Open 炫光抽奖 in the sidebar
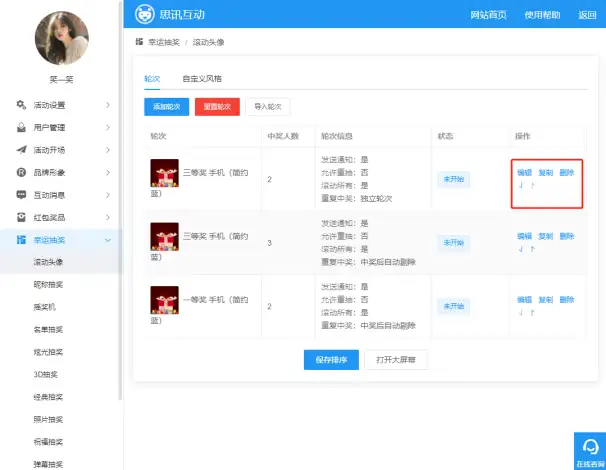The image size is (606, 470). [x=48, y=352]
